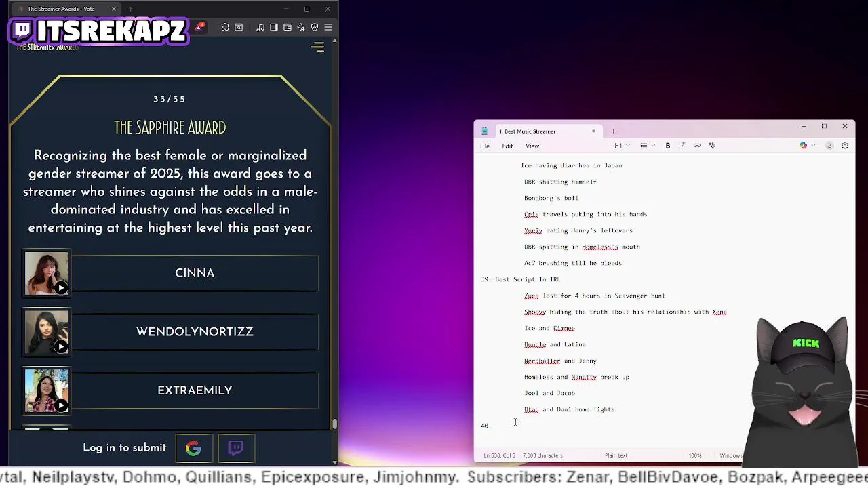Image resolution: width=868 pixels, height=488 pixels.
Task: Open the account profile icon in Notepad
Action: pyautogui.click(x=829, y=146)
